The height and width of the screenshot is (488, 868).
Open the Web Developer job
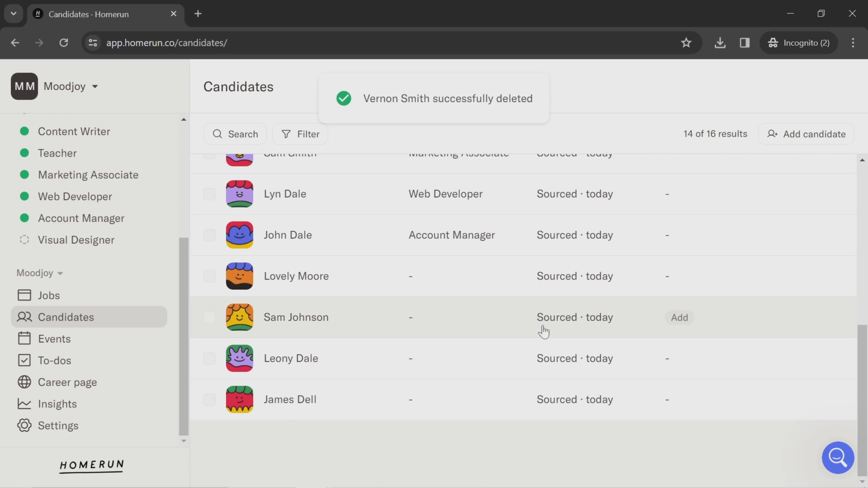click(x=75, y=196)
